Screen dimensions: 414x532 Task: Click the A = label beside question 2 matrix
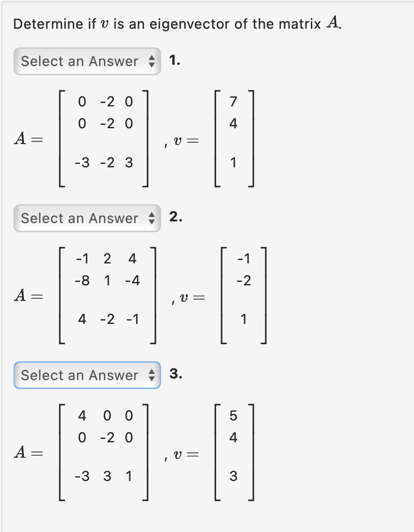coord(29,295)
